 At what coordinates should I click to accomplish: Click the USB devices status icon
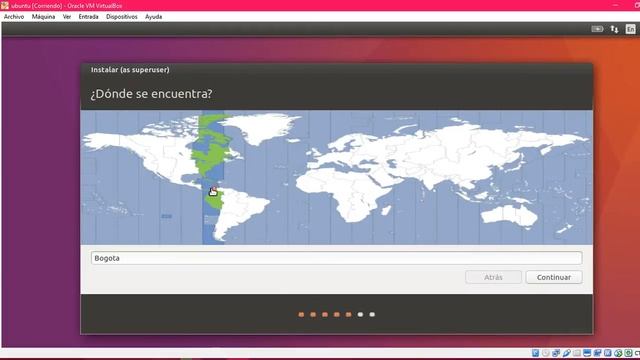click(x=567, y=353)
